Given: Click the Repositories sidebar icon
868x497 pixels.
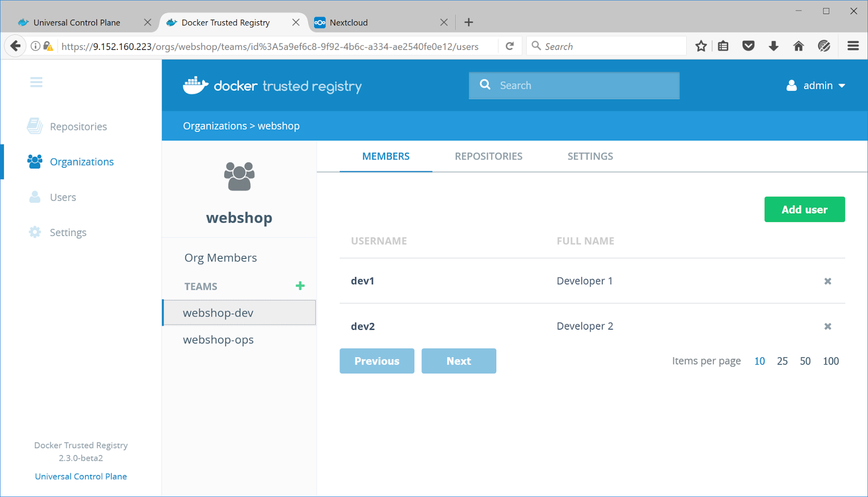Looking at the screenshot, I should (x=35, y=126).
